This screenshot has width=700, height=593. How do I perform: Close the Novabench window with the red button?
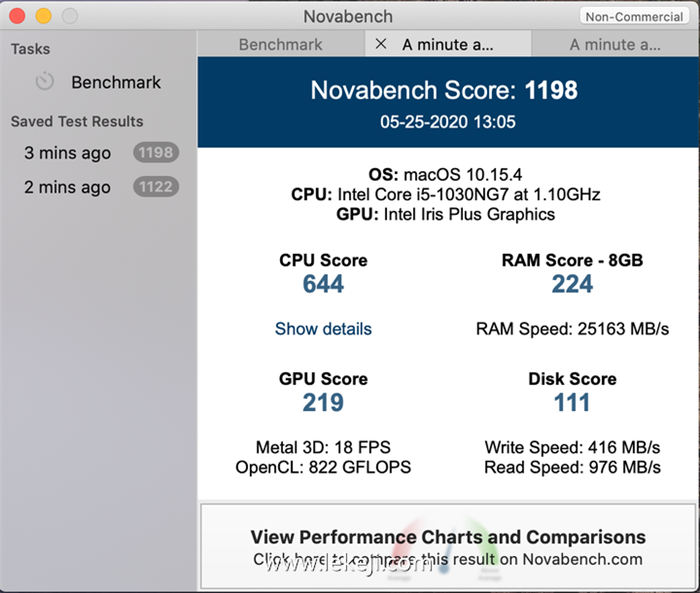[x=17, y=16]
